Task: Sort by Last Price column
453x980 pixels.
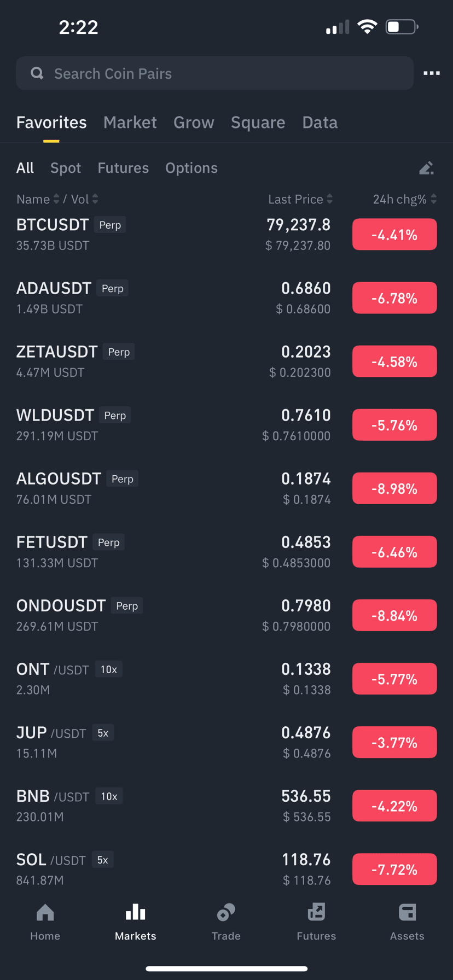Action: click(300, 199)
